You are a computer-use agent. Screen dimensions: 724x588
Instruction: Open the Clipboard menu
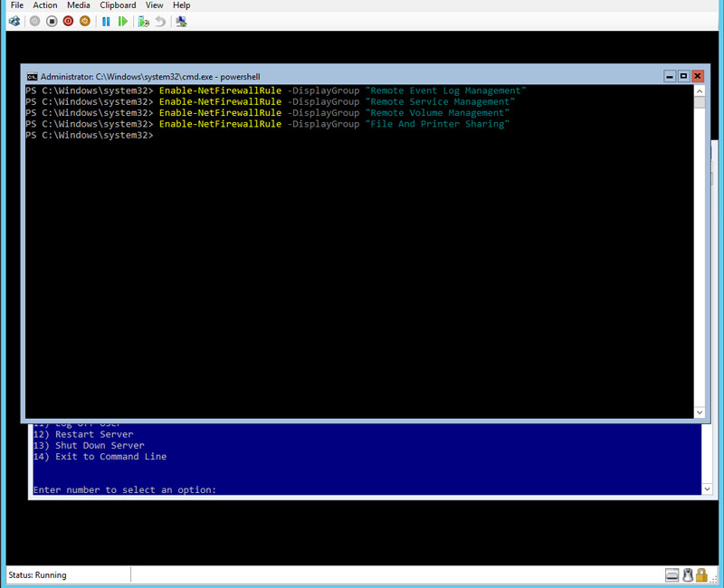[118, 5]
